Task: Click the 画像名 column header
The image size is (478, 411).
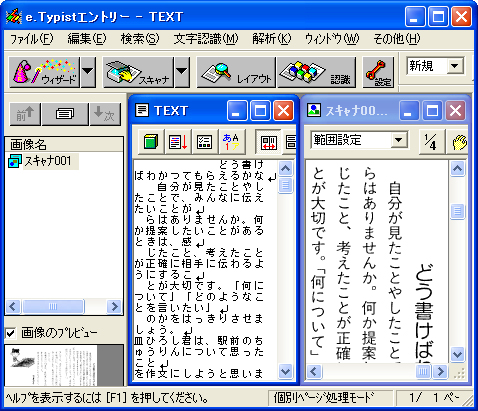Action: coord(64,144)
